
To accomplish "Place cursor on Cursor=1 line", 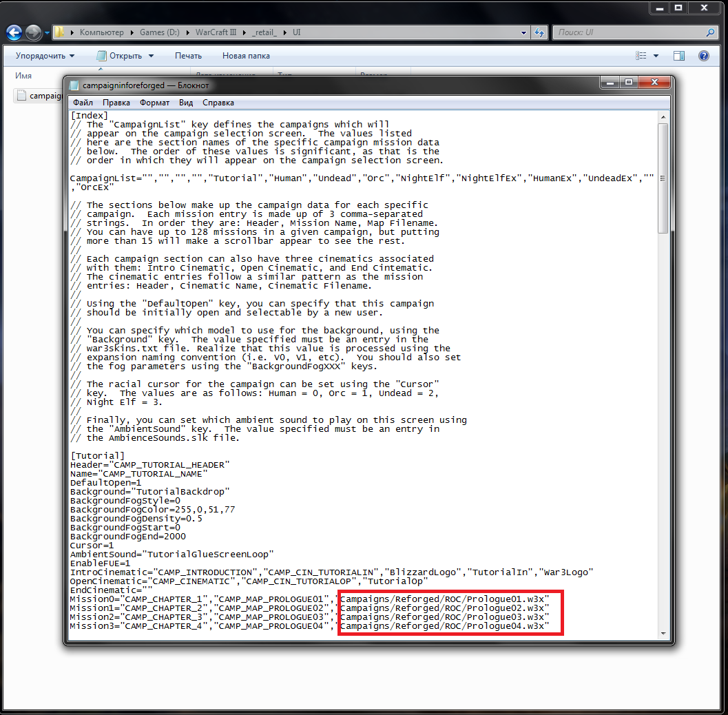I will tap(92, 546).
